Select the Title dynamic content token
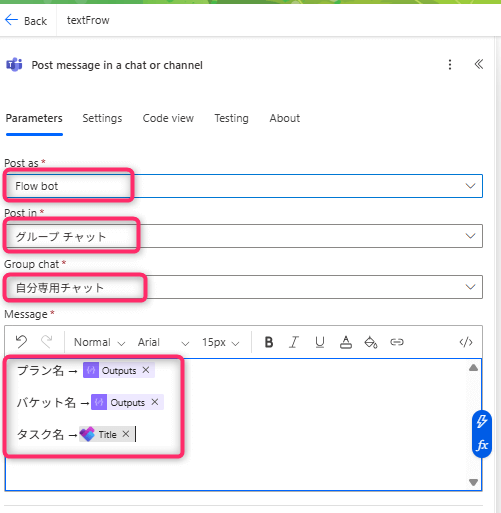Viewport: 501px width, 513px height. [x=107, y=434]
